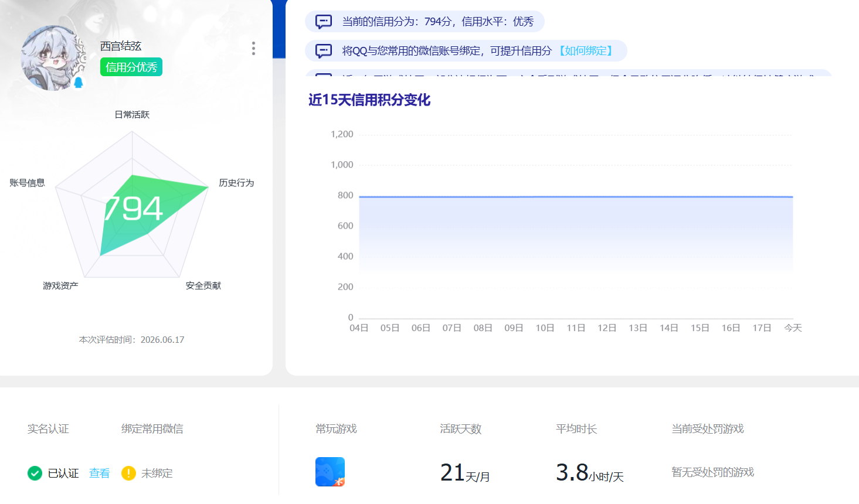859x504 pixels.
Task: Click the 平均时长 label
Action: 576,429
